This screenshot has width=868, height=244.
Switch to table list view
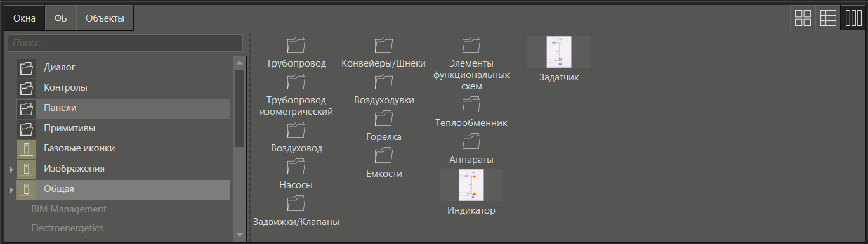click(x=828, y=18)
